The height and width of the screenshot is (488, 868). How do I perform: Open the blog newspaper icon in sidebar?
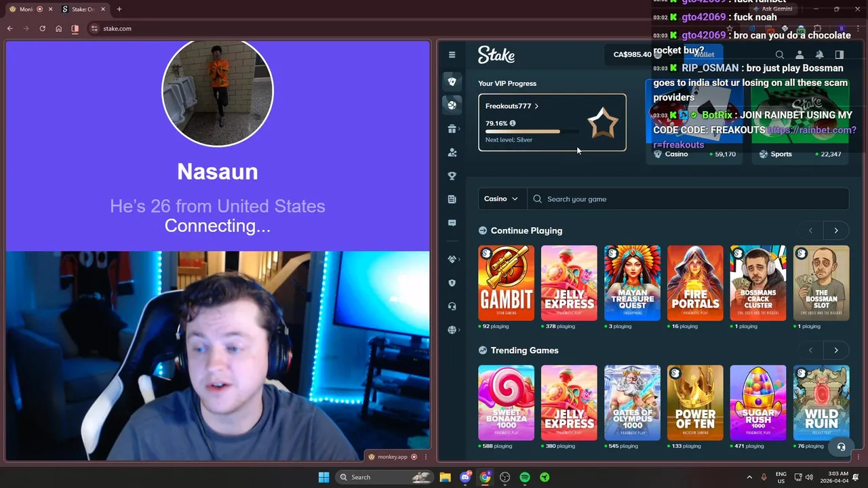[x=452, y=199]
